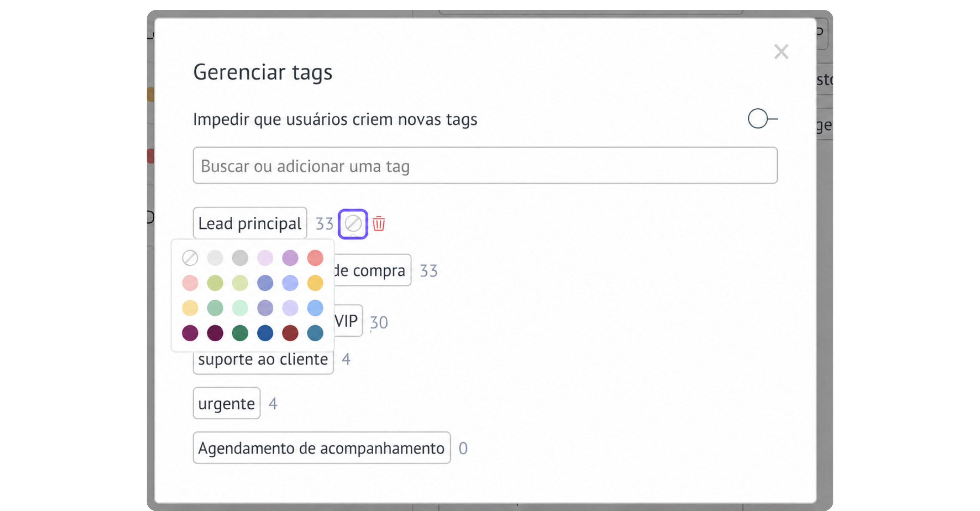Select the urgente tag
980x511 pixels.
coord(227,403)
